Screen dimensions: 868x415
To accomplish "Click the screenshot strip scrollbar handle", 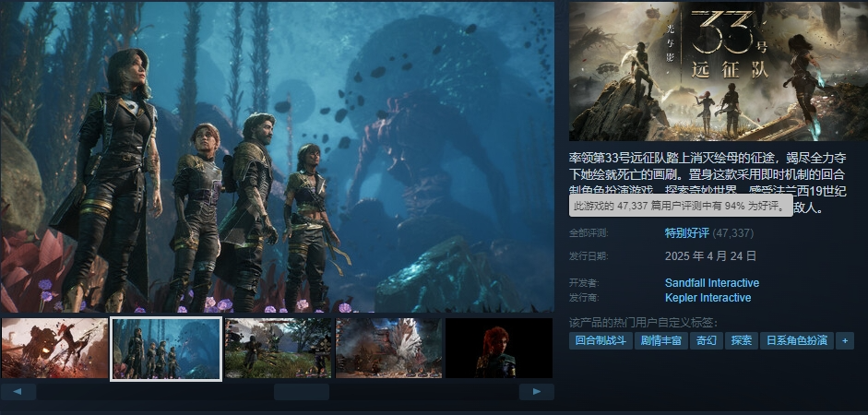I will coord(301,392).
